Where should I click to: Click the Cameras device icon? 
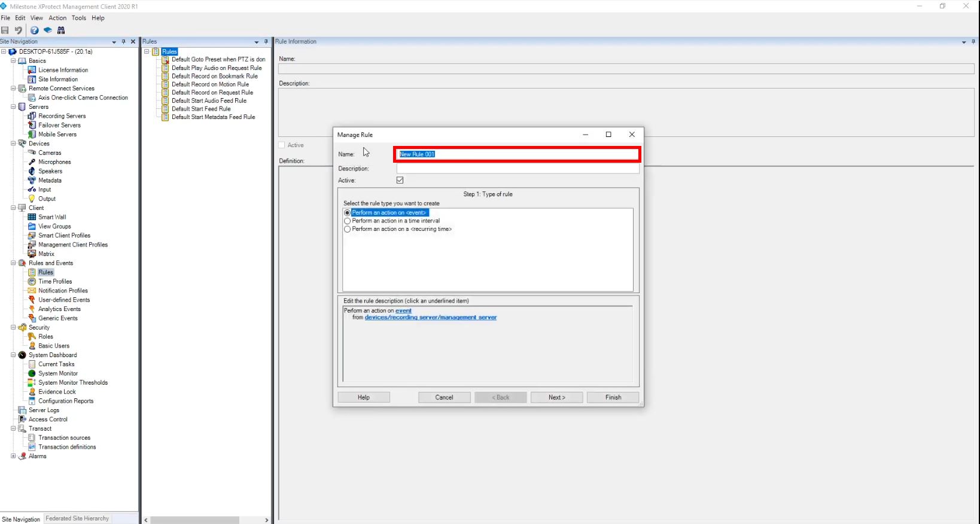point(32,153)
